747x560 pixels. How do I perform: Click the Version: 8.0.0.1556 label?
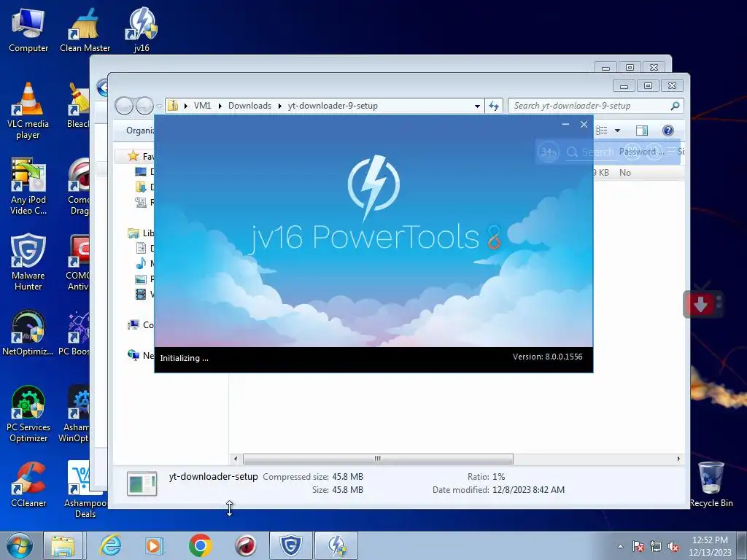click(547, 357)
